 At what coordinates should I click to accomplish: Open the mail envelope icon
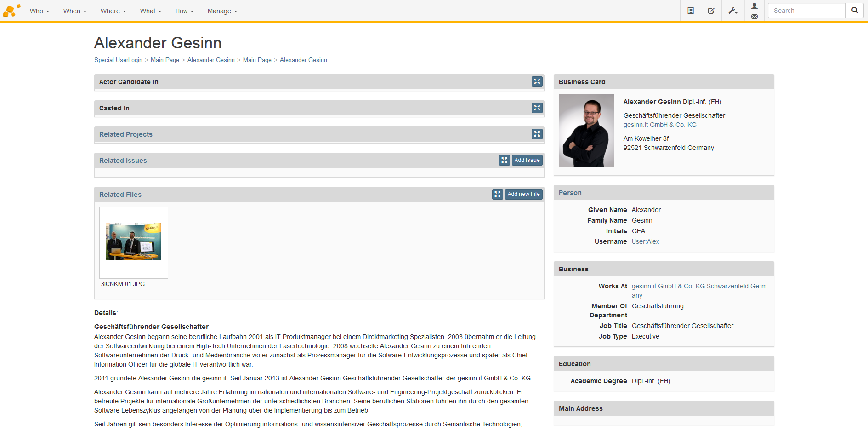point(754,17)
